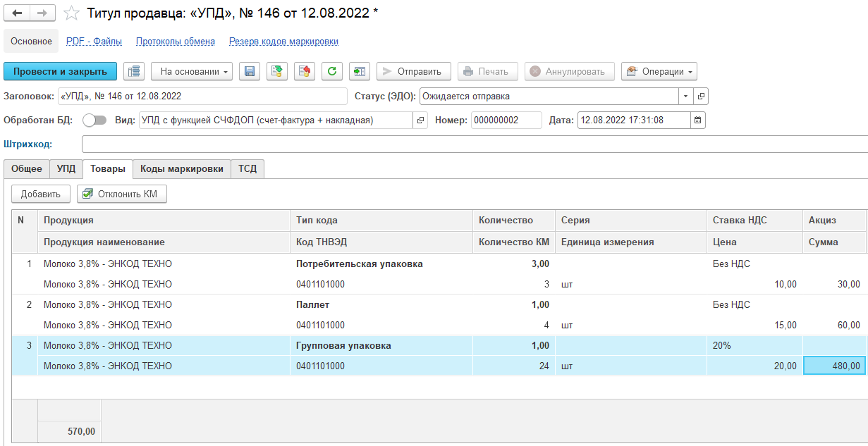Switch to the Коды маркировки tab
The image size is (868, 446).
click(x=182, y=169)
